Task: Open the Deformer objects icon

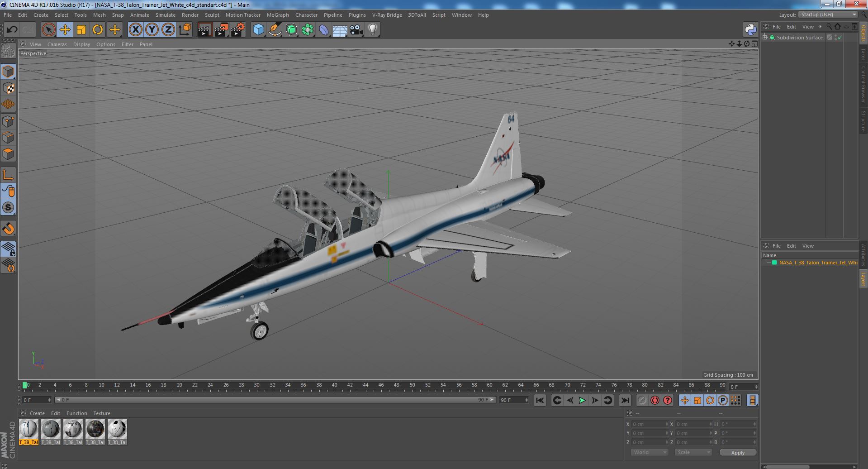Action: 324,30
